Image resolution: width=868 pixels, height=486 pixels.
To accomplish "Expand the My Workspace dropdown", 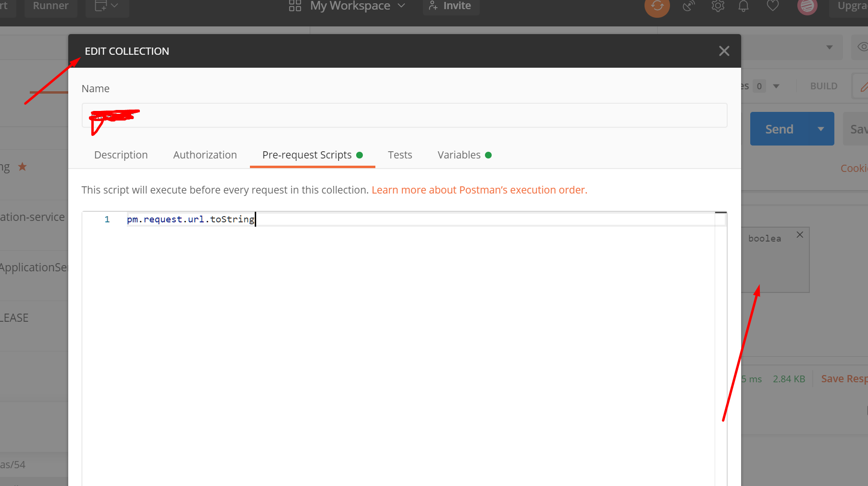I will [x=401, y=6].
